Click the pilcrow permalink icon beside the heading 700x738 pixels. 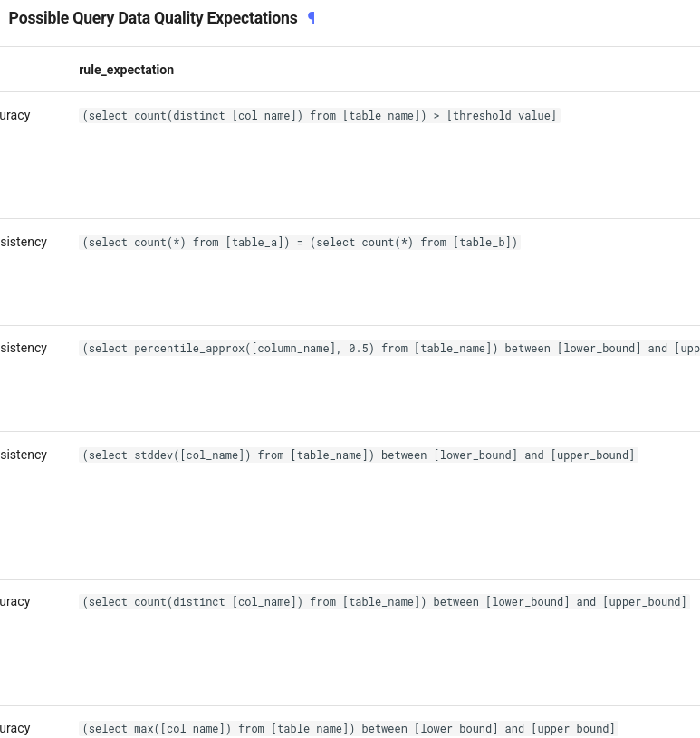(x=312, y=18)
